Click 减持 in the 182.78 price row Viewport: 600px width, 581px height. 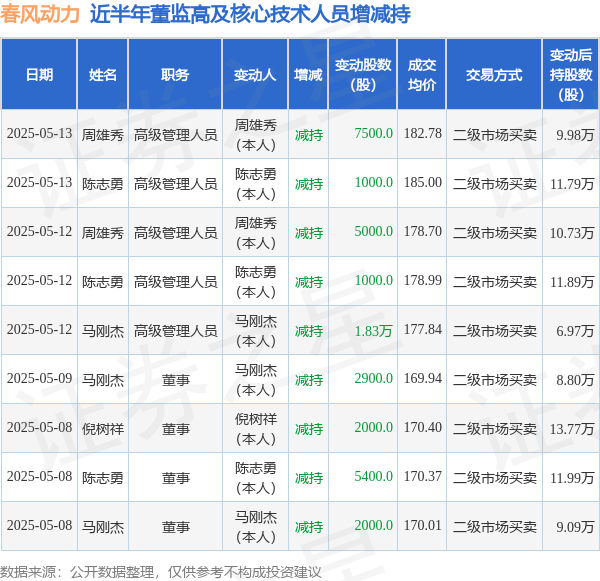pyautogui.click(x=309, y=135)
